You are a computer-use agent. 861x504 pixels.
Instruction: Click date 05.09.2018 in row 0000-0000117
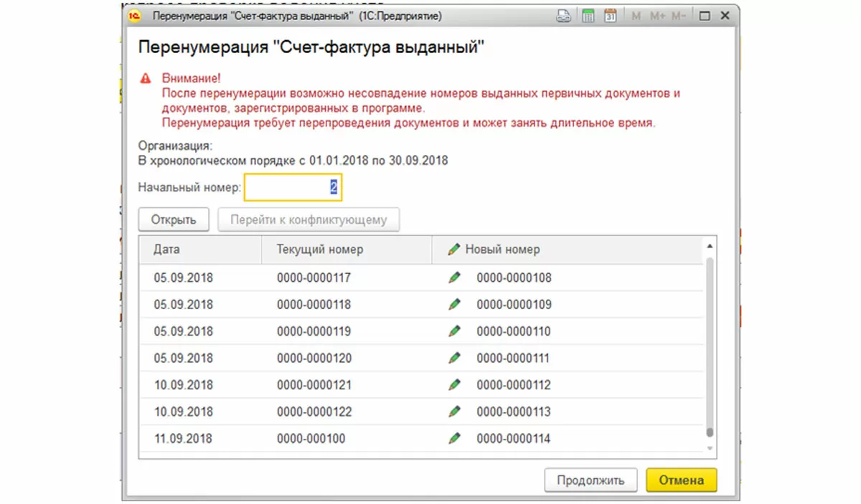point(184,277)
